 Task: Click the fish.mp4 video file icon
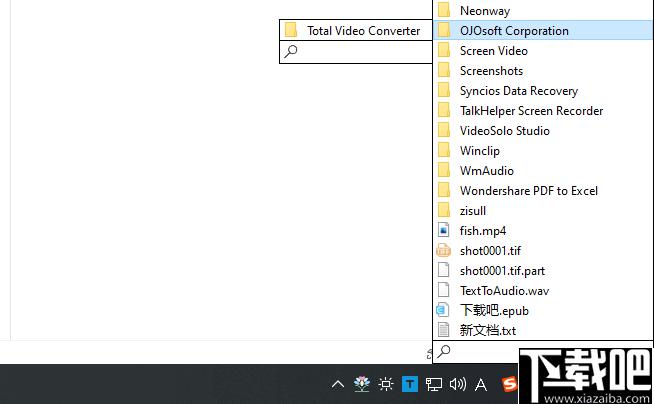pos(443,231)
